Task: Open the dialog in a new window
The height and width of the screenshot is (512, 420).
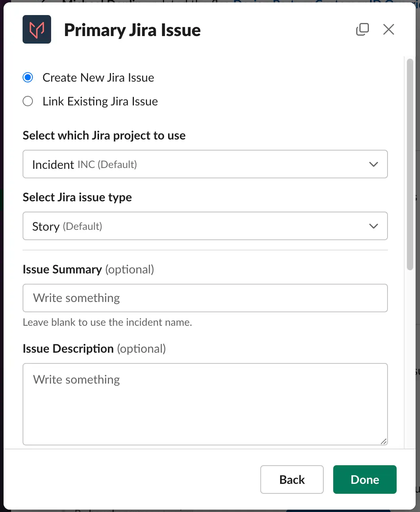Action: pyautogui.click(x=363, y=29)
